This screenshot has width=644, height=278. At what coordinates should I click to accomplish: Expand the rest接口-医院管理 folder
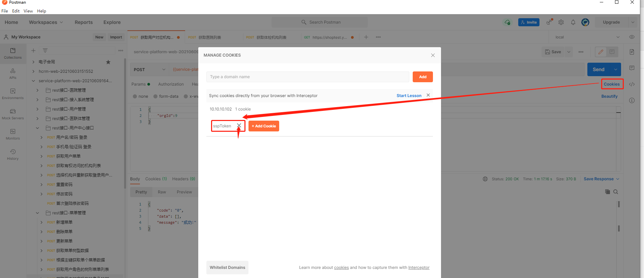(37, 90)
